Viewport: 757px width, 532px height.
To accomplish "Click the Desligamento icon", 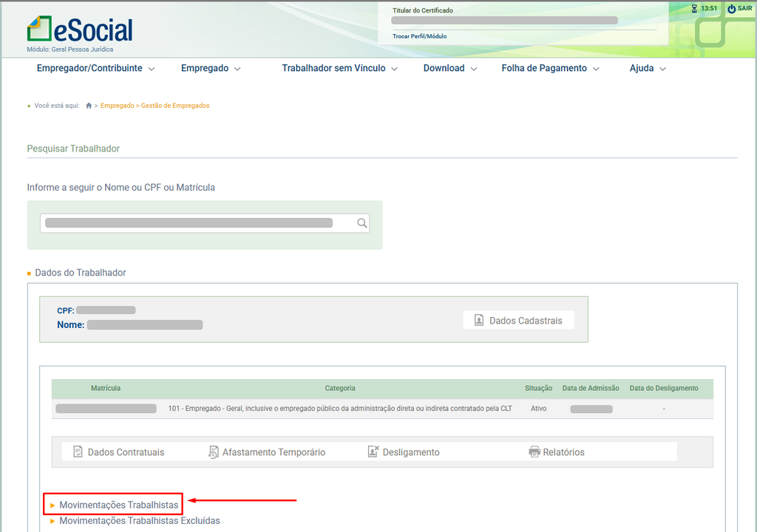I will point(373,452).
